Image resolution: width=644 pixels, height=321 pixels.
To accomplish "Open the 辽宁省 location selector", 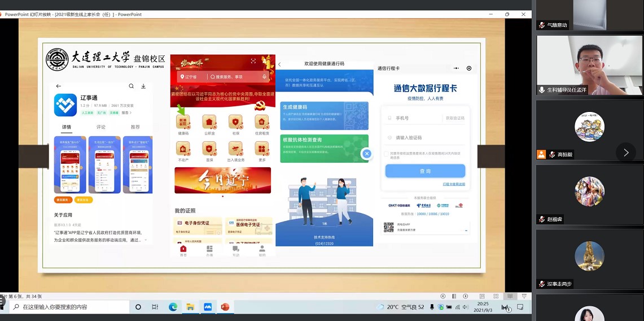I will pyautogui.click(x=188, y=76).
